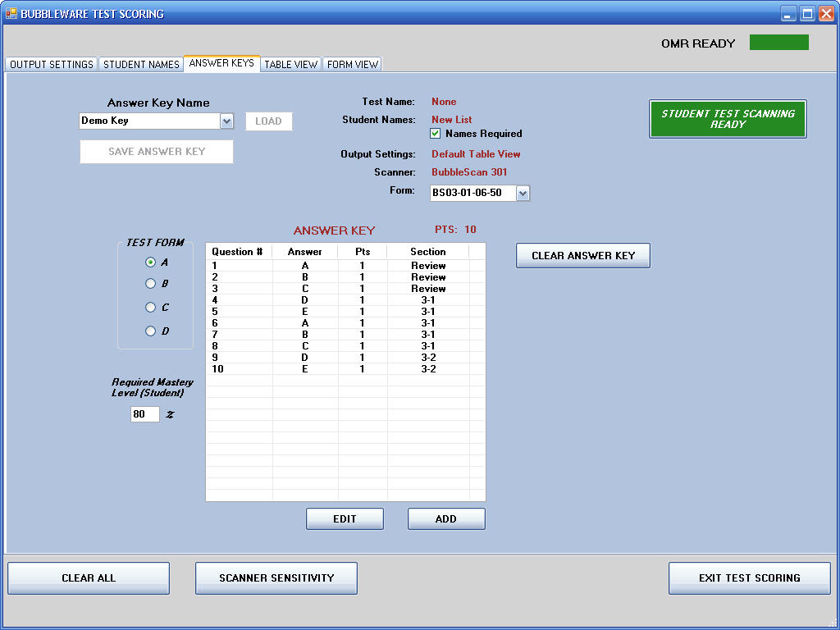Select question 7 row in answer key

345,335
